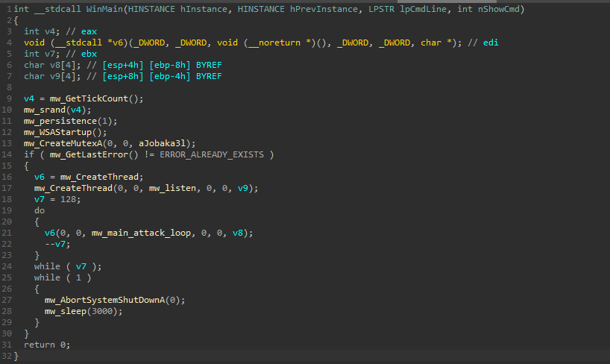Click the value 128

click(68, 199)
